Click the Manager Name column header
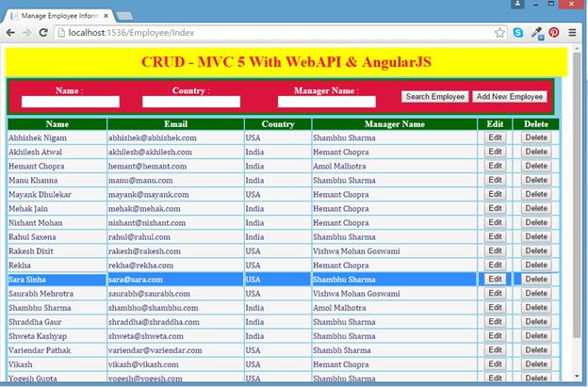This screenshot has height=387, width=588. pos(395,124)
